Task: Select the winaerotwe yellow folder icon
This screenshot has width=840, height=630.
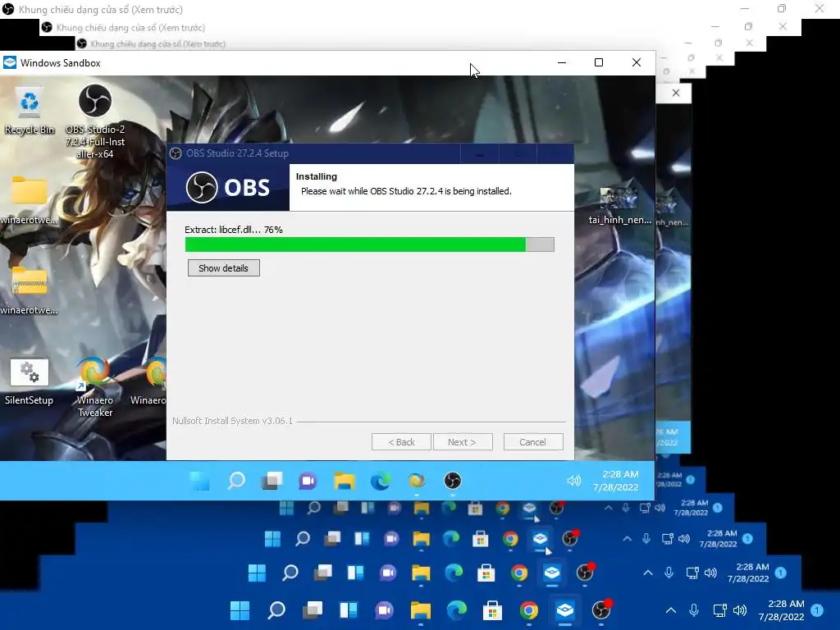Action: [29, 200]
